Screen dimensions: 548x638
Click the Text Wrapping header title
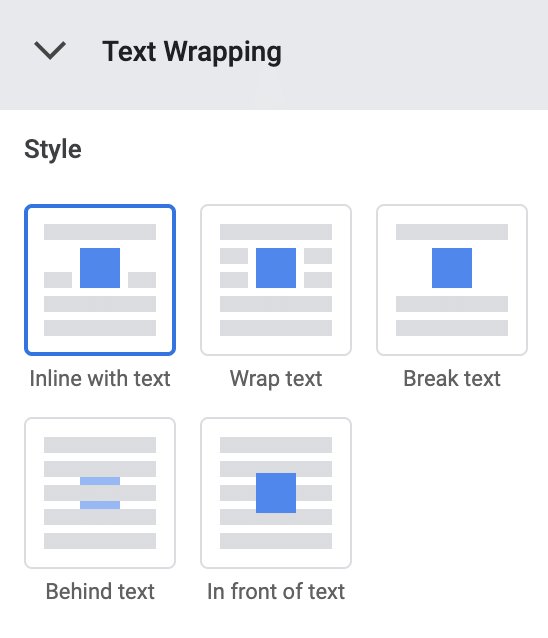[x=192, y=52]
